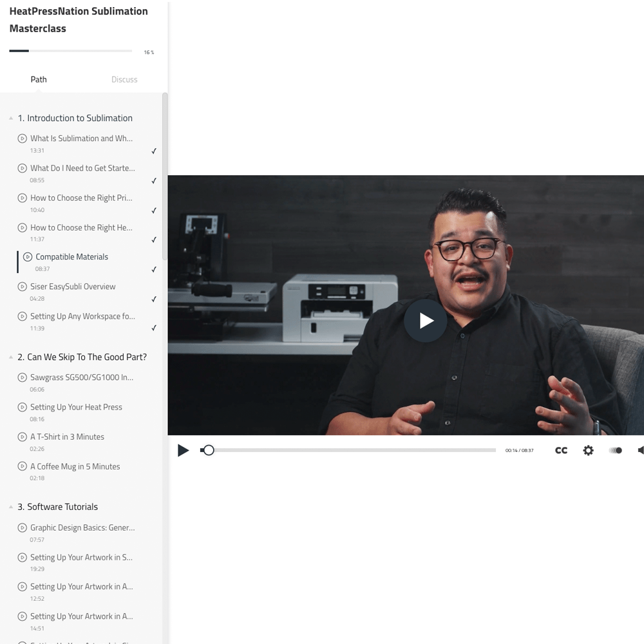This screenshot has width=644, height=644.
Task: Collapse the Software Tutorials section
Action: 10,506
